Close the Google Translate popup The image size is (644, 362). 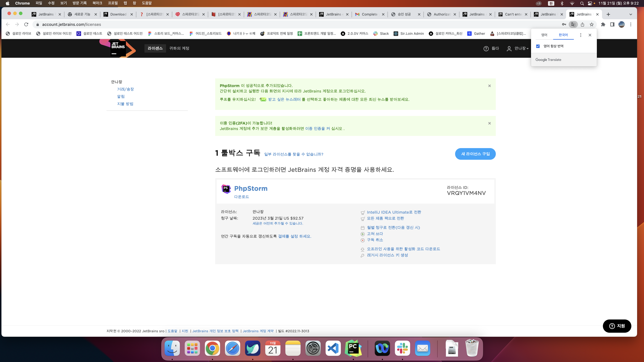click(x=590, y=35)
